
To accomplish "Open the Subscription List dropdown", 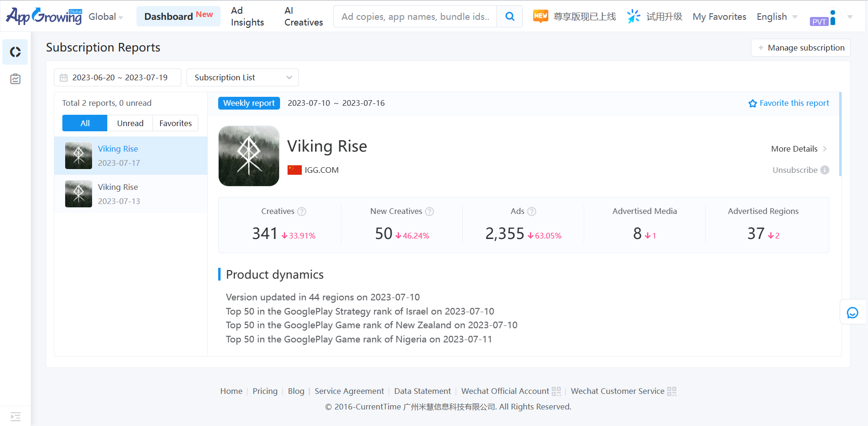I will click(243, 77).
